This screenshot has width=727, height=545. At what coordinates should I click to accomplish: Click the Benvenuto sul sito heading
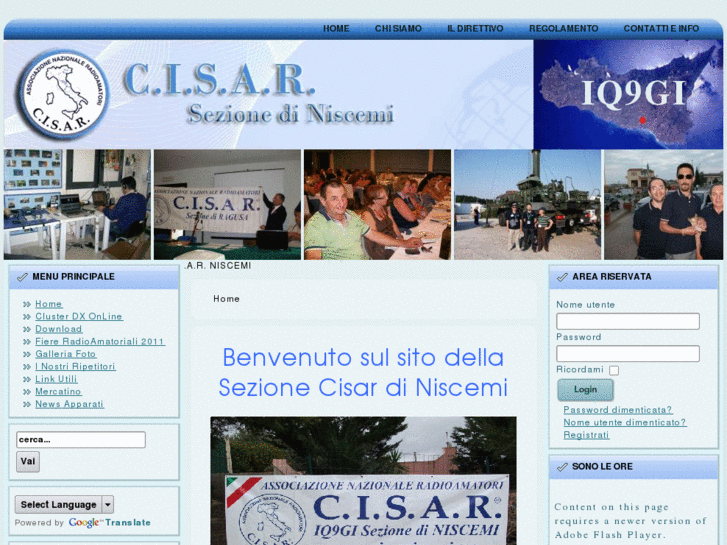(x=363, y=372)
